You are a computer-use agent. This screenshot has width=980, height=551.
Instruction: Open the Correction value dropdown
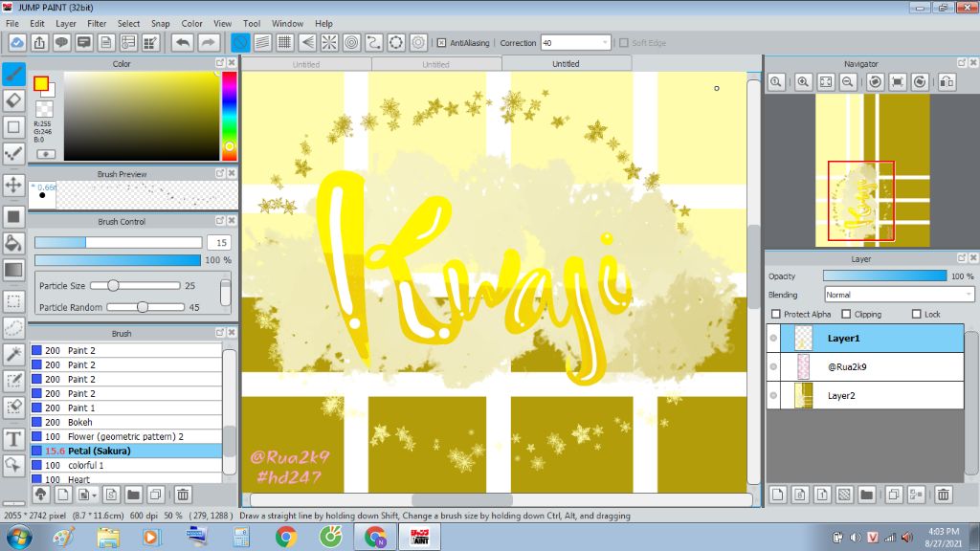605,42
